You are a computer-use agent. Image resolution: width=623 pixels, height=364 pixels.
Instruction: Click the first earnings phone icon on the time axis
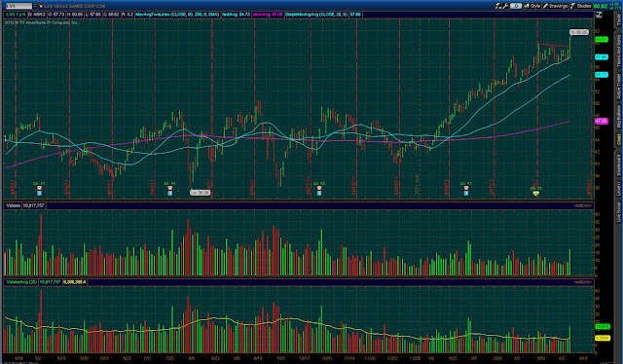39,188
